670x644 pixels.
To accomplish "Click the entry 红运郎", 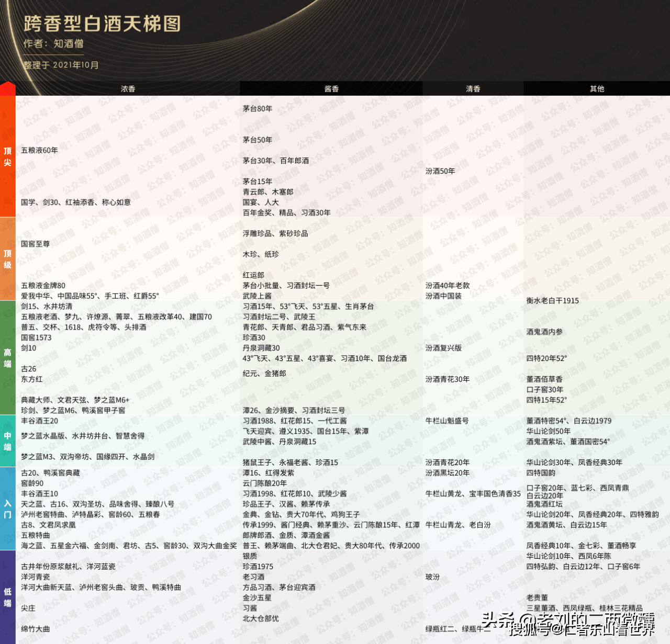I will [x=253, y=275].
